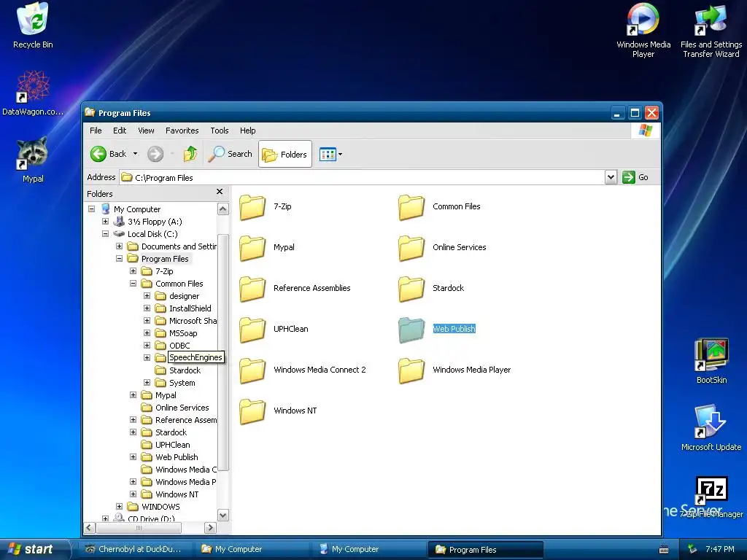Launch the DataWagon.com desktop shortcut
This screenshot has width=747, height=560.
point(33,93)
